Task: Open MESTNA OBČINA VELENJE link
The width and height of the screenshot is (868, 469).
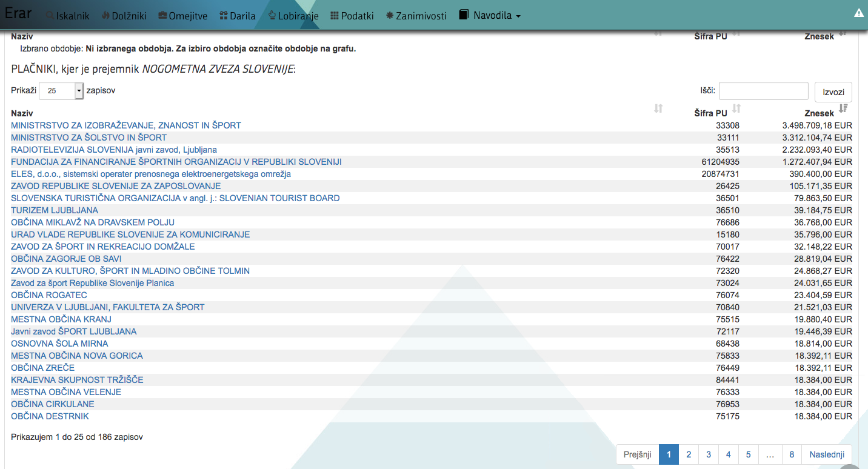Action: (66, 392)
